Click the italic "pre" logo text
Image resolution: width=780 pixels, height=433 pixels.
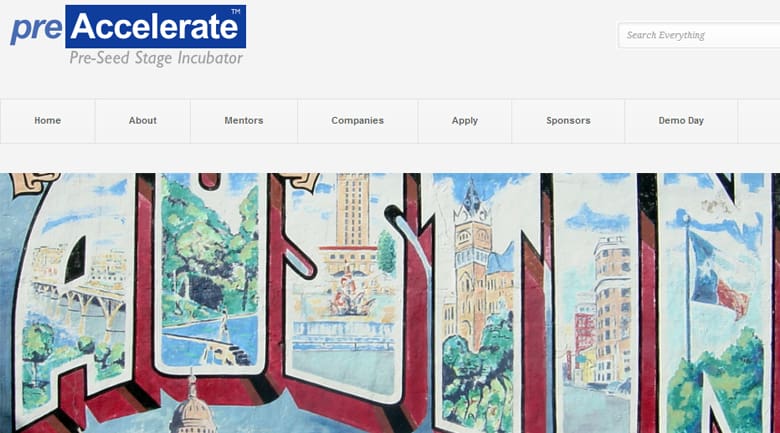(36, 28)
